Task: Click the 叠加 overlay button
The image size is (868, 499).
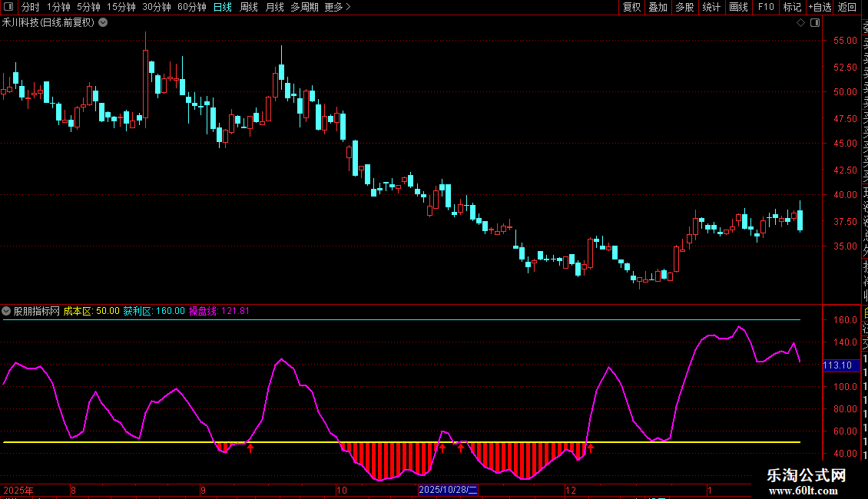Action: pos(658,7)
